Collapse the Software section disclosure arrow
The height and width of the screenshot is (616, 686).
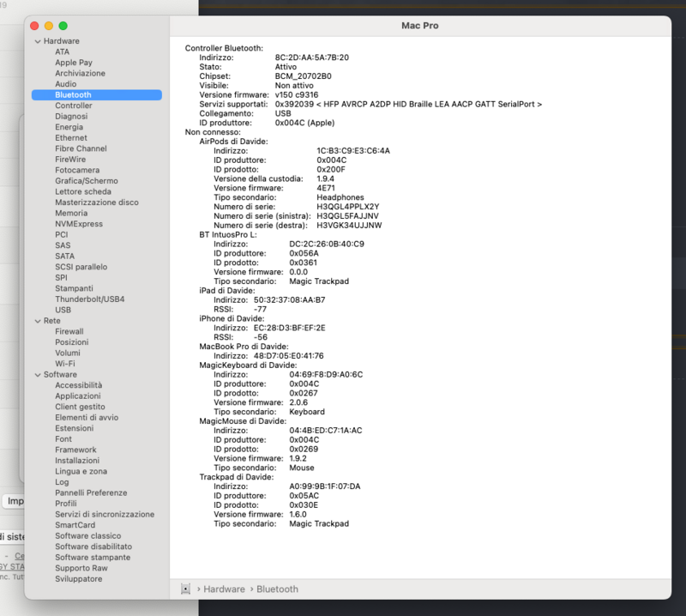38,375
